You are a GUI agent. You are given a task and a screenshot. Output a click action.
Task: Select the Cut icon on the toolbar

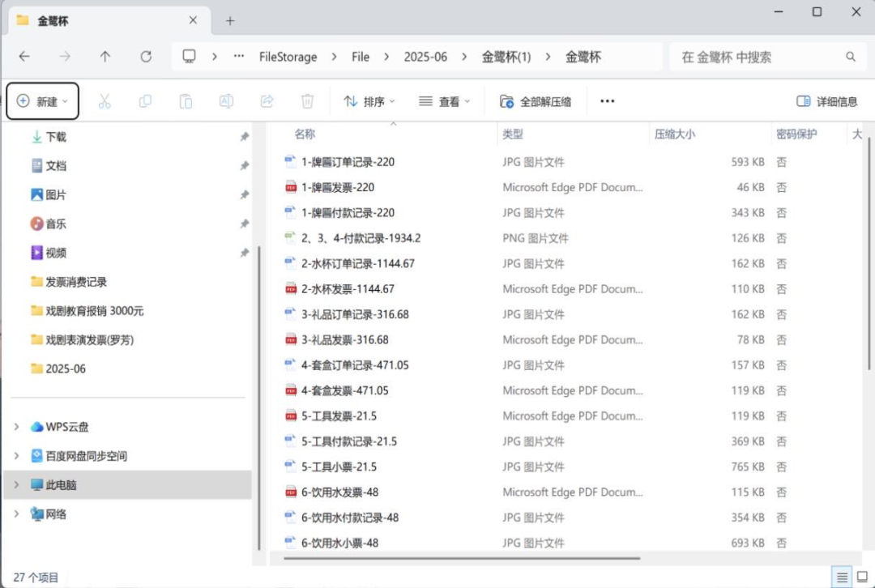105,100
